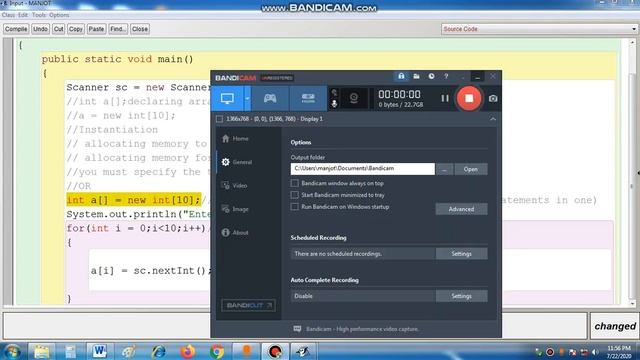The height and width of the screenshot is (360, 640).
Task: Switch to HDMI device recording mode
Action: click(x=308, y=98)
